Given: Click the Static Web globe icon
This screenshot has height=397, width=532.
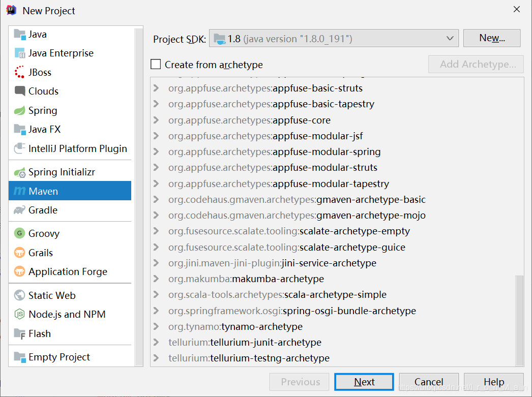Looking at the screenshot, I should tap(20, 295).
